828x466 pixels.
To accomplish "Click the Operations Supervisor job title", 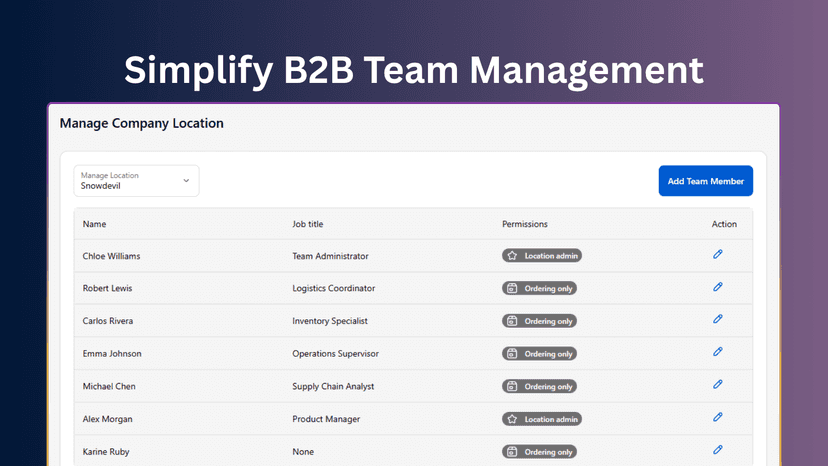I will (x=335, y=354).
